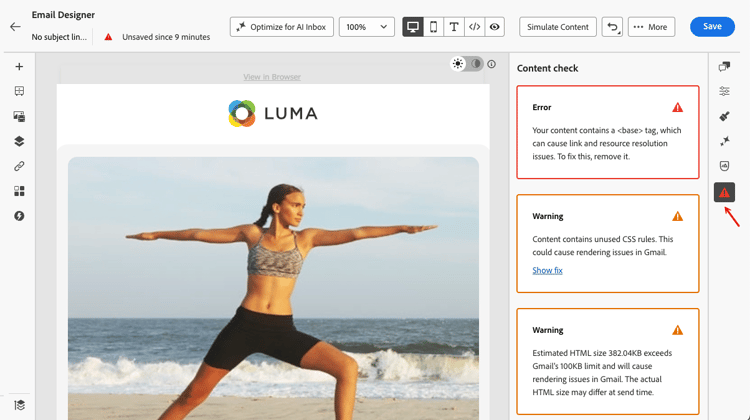Click the bottom-left stacked layers icon

tap(19, 405)
